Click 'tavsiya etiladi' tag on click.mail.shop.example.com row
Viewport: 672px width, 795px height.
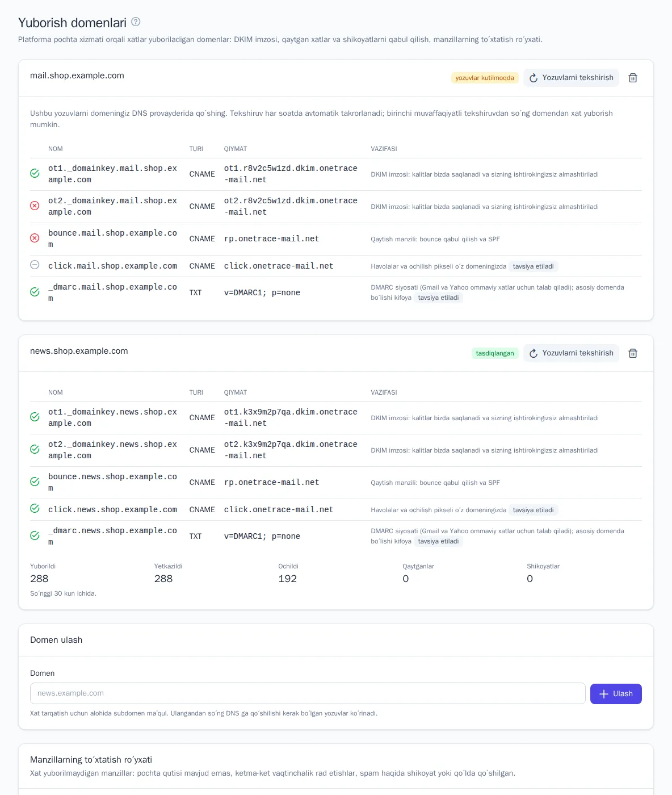tap(534, 266)
